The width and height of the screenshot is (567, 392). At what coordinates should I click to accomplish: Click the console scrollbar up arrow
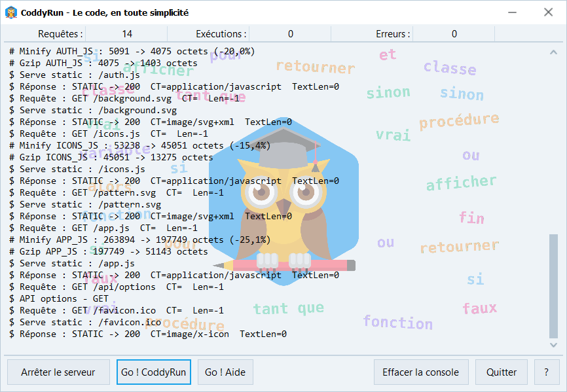coord(554,52)
